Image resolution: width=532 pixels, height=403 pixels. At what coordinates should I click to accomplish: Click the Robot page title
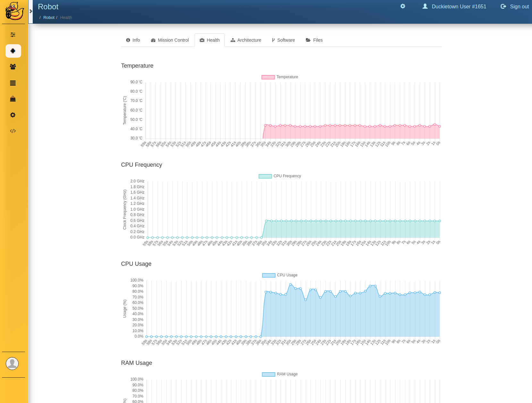(x=48, y=7)
